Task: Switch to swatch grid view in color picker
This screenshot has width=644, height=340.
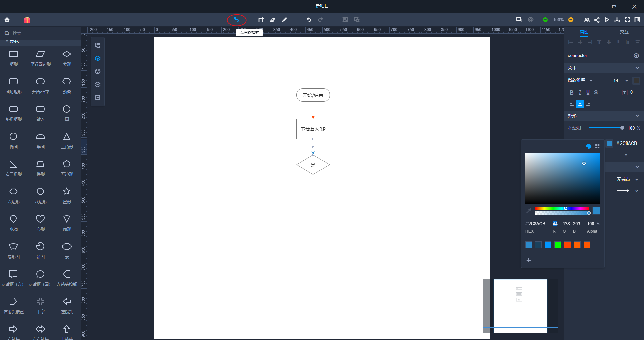Action: [x=597, y=146]
